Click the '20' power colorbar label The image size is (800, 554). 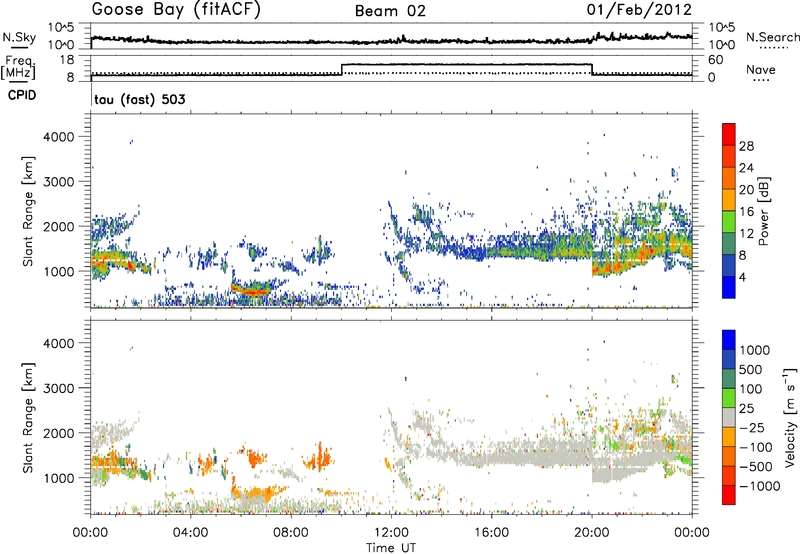pos(746,190)
